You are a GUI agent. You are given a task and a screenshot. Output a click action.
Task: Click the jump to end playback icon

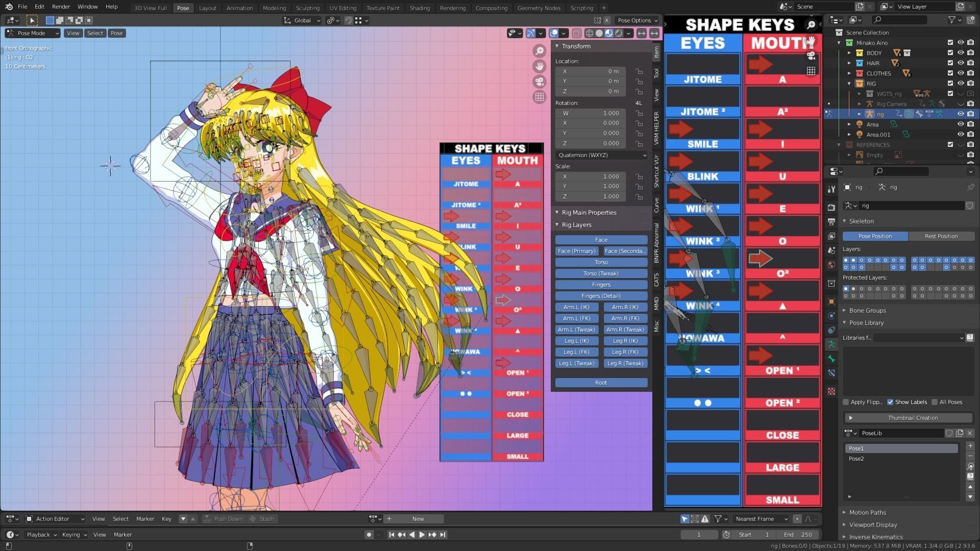(x=443, y=535)
